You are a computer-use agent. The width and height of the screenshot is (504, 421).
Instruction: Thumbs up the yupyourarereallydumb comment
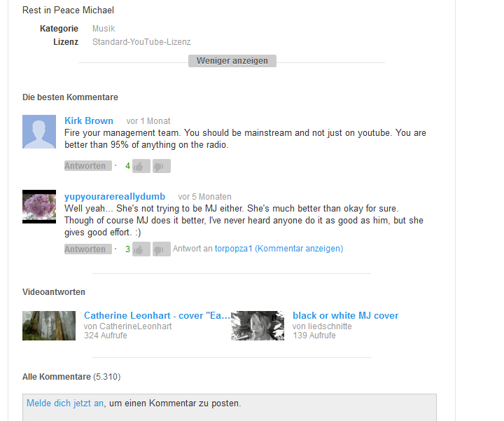click(x=141, y=249)
